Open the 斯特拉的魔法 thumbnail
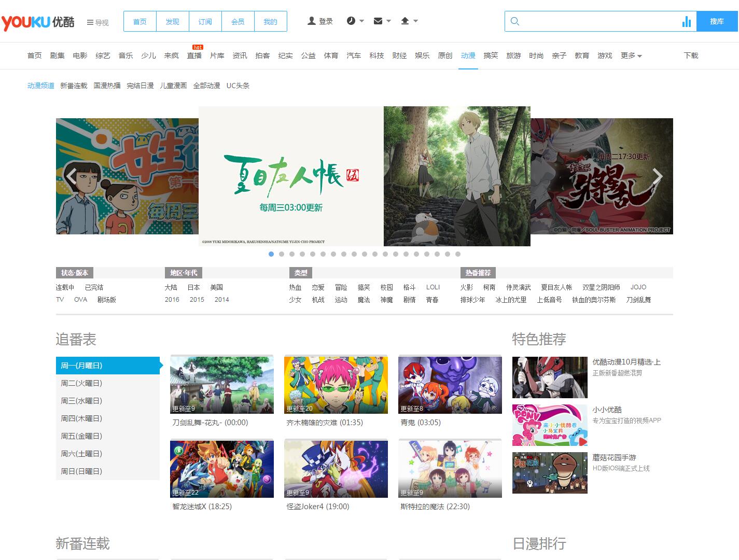This screenshot has height=560, width=739. pos(450,469)
